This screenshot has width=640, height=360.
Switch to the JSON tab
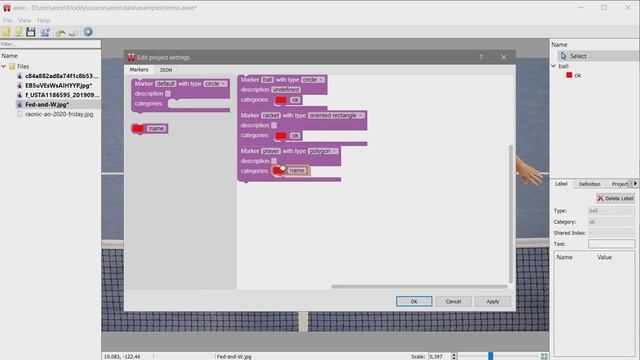tap(166, 70)
